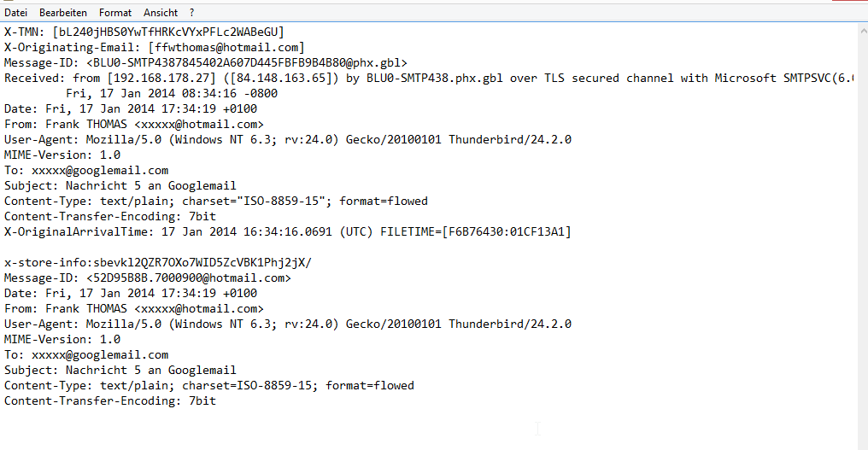This screenshot has width=868, height=450.
Task: Click the Message-ID 52D95B8B.7000900@hotmail.com
Action: (188, 278)
